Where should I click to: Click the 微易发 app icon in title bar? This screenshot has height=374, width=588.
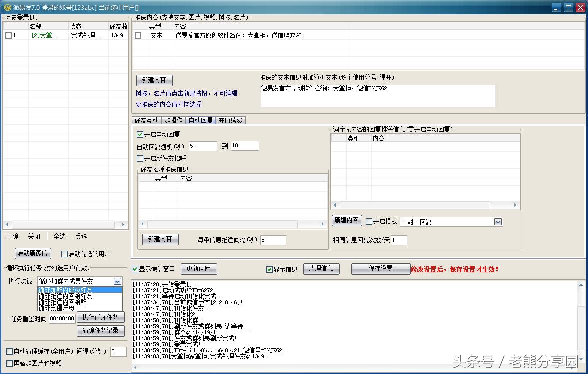(7, 7)
